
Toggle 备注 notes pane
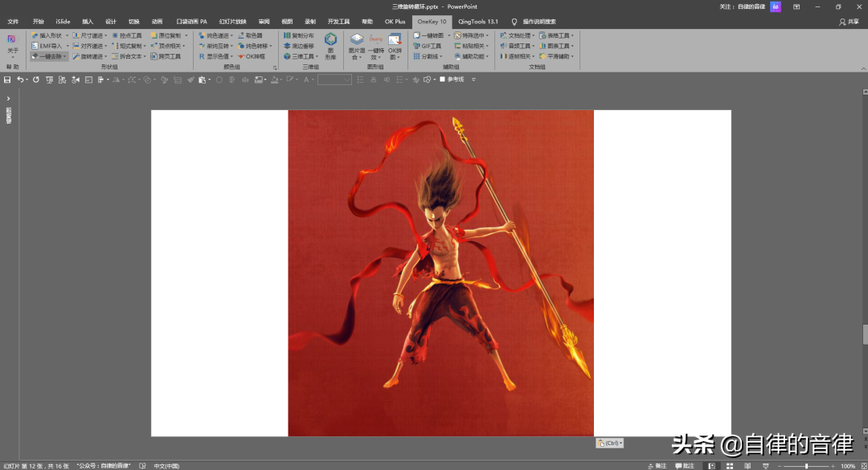657,466
